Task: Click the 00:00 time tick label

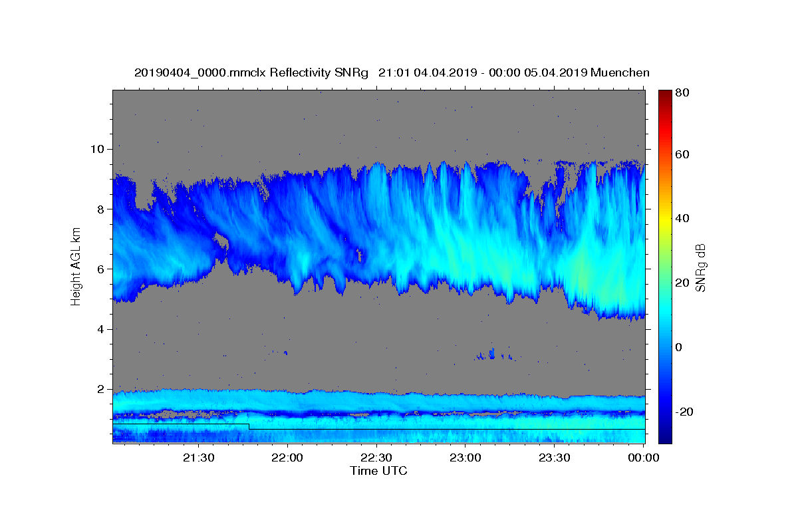Action: click(x=643, y=458)
